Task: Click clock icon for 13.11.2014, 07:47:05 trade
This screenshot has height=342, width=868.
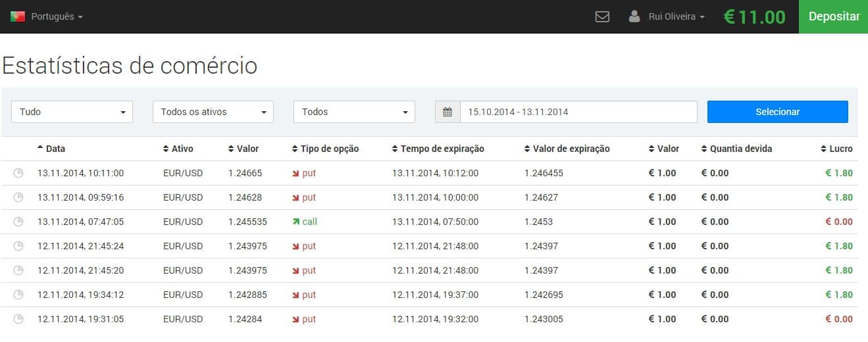Action: click(x=18, y=222)
